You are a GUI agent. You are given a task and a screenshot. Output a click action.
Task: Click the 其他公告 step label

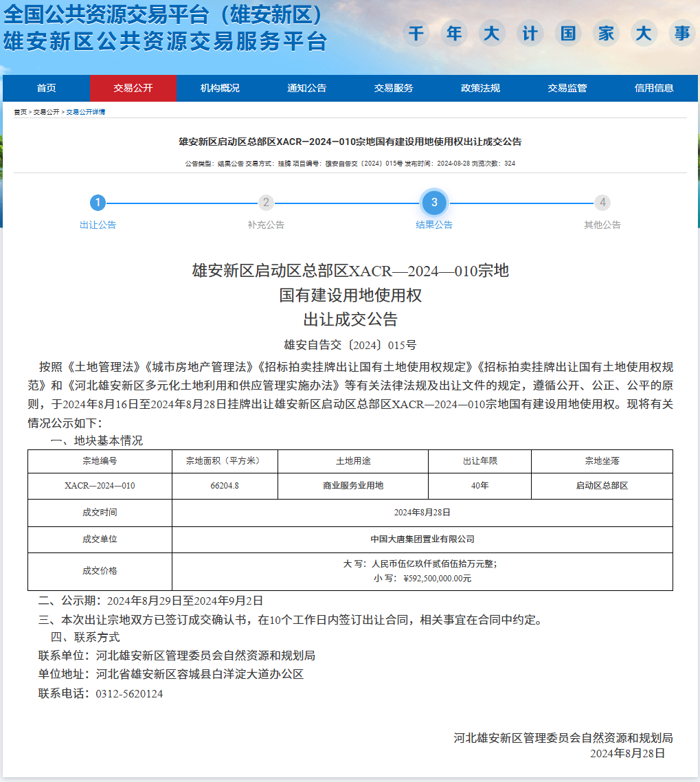click(602, 225)
